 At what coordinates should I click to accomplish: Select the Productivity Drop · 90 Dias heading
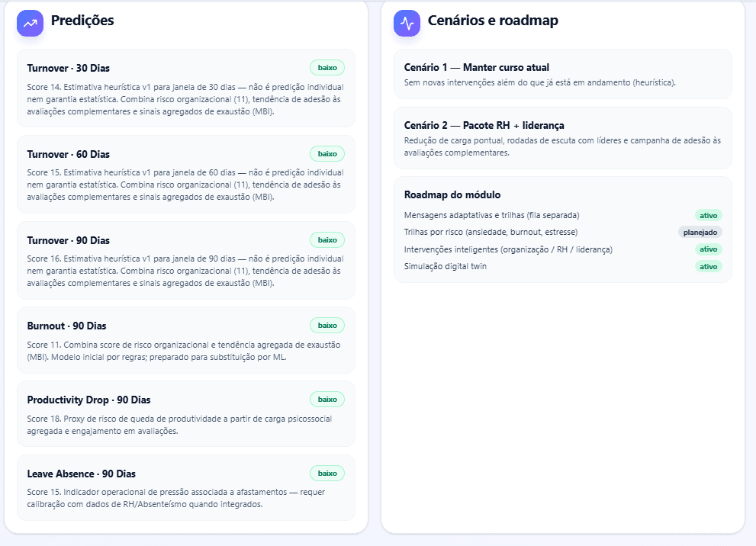pyautogui.click(x=88, y=400)
